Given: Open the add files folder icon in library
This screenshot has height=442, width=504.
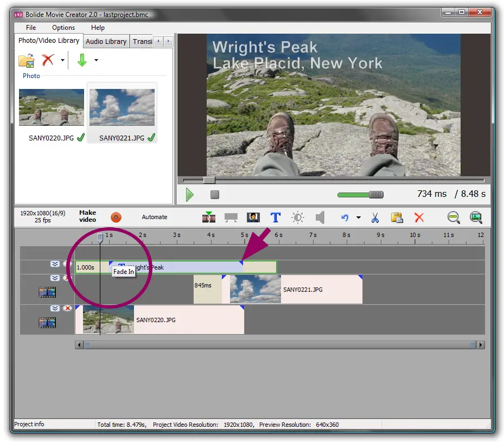Looking at the screenshot, I should [x=26, y=60].
